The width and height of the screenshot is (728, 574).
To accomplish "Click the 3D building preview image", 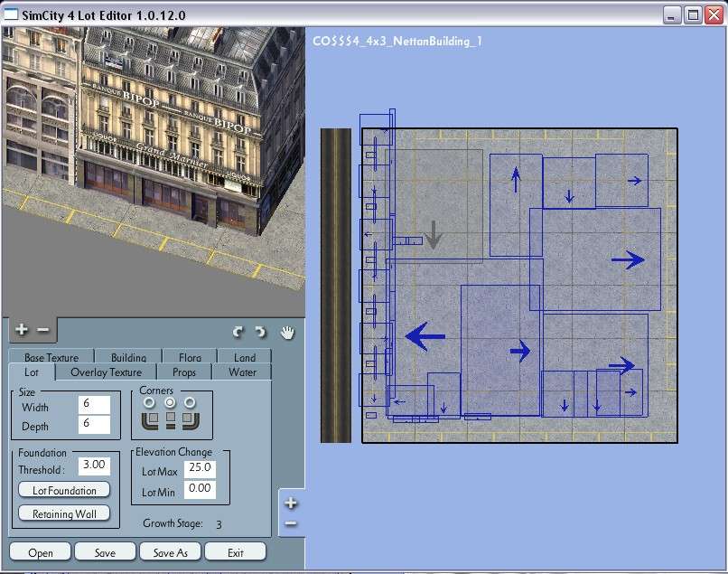I will click(154, 172).
